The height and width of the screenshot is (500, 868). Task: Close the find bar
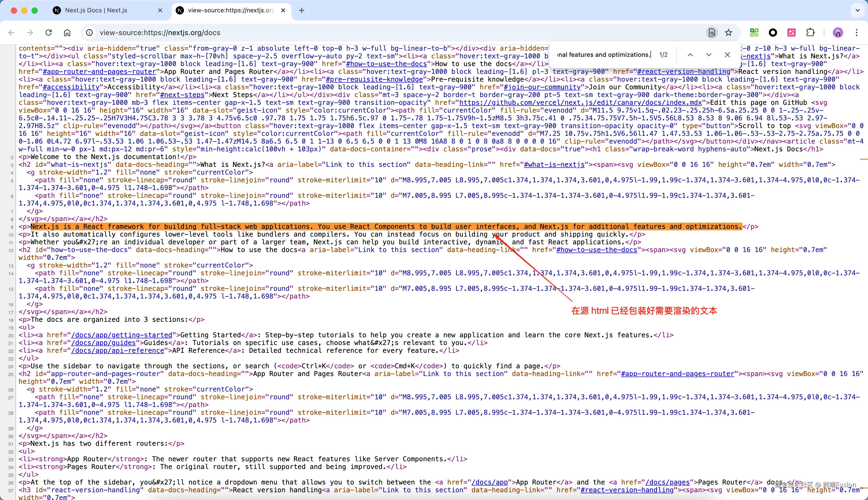[727, 55]
